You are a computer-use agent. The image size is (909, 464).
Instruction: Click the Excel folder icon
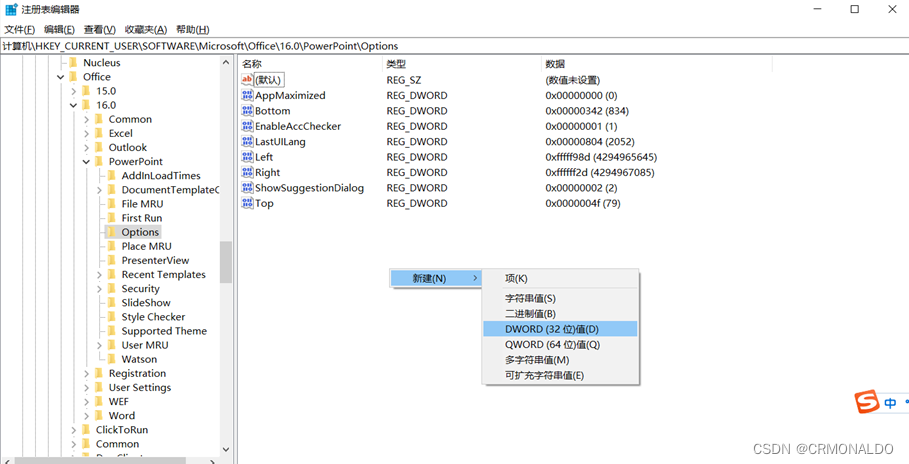click(99, 133)
